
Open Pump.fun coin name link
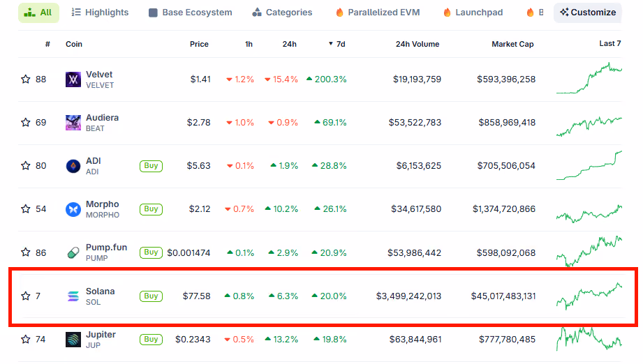[x=106, y=248]
